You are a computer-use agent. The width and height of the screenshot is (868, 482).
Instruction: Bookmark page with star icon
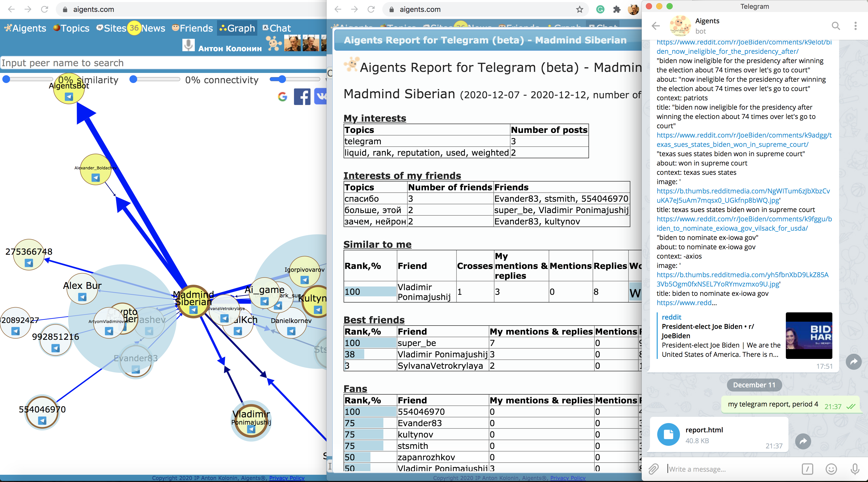(x=579, y=10)
